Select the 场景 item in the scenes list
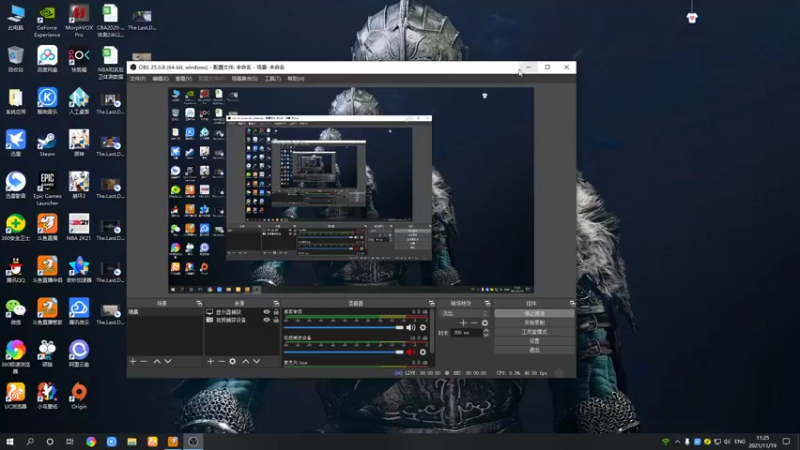Screen dimensions: 800x450 [x=165, y=312]
